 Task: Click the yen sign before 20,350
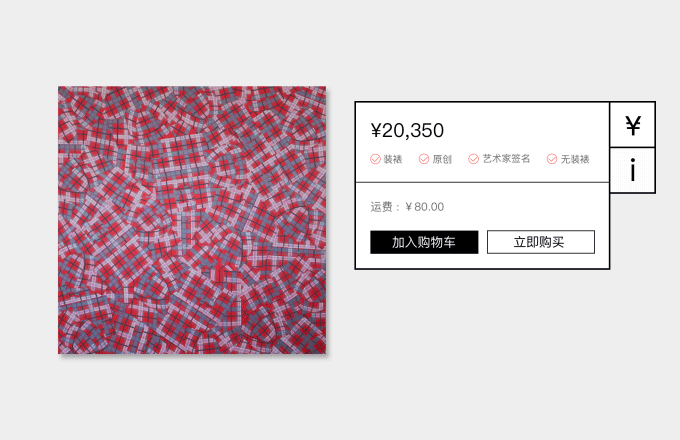point(376,130)
